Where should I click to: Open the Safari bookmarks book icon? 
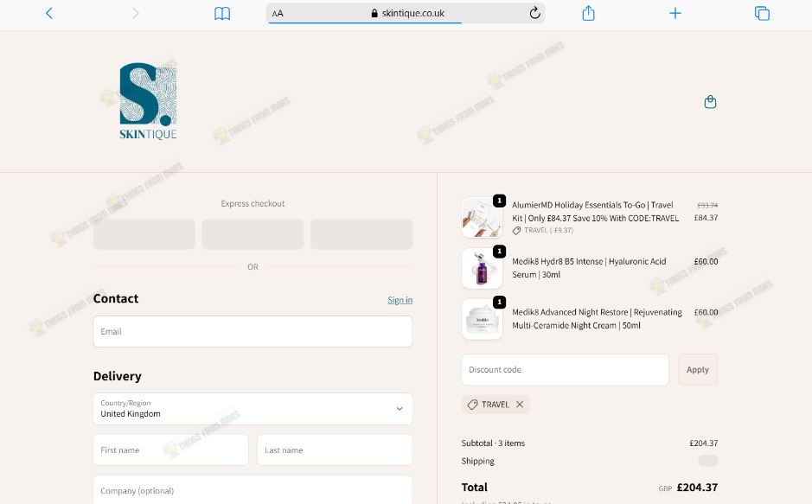(x=222, y=14)
